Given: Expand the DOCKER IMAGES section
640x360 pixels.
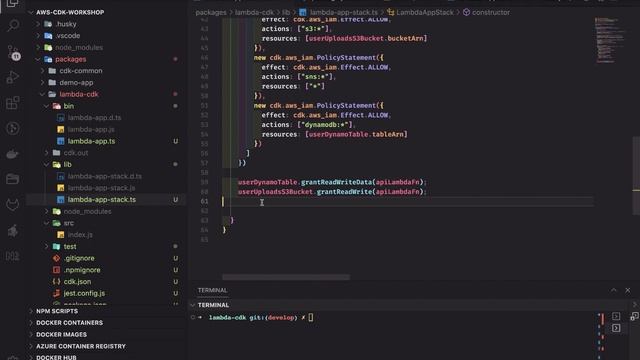Looking at the screenshot, I should [31, 335].
